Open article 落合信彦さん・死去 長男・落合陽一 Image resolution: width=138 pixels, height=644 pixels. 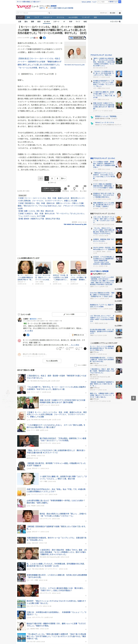(x=56, y=377)
